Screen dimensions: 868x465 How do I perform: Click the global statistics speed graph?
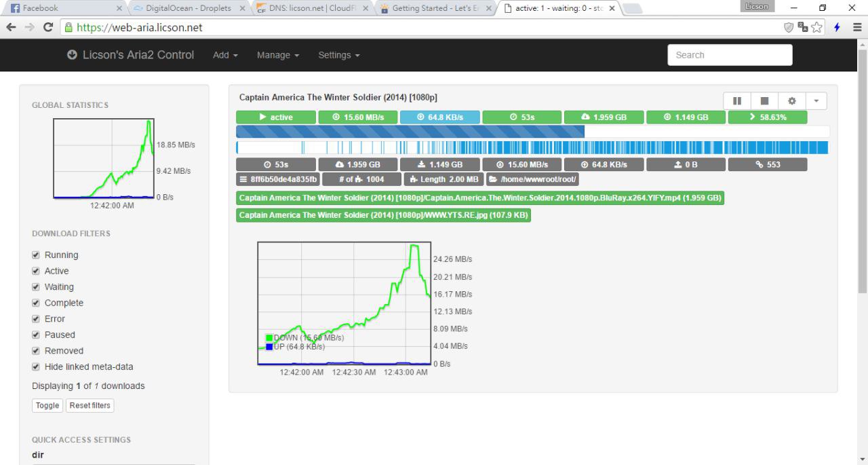(x=104, y=158)
